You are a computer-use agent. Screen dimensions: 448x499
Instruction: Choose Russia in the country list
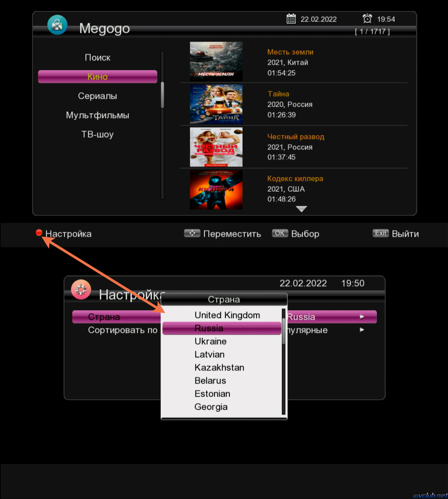[x=222, y=328]
